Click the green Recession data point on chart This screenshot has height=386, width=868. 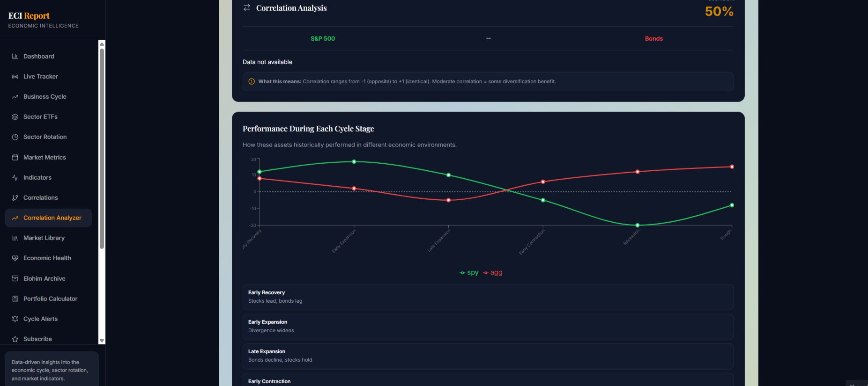[637, 226]
